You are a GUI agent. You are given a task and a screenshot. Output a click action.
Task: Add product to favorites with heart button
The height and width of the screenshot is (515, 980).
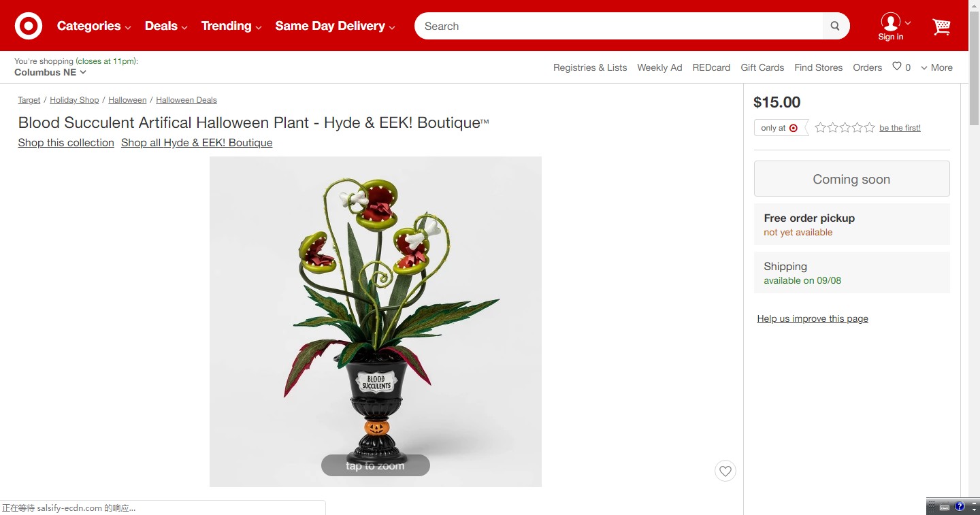725,471
